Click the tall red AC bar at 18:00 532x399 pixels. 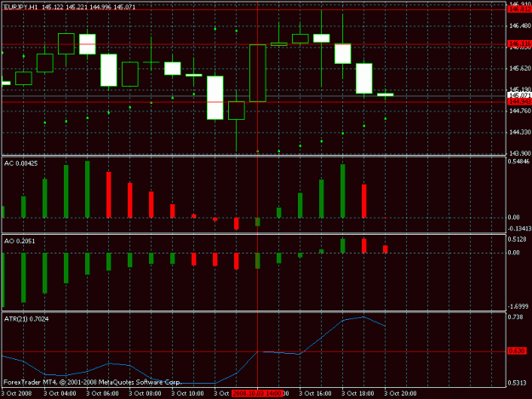[x=364, y=201]
